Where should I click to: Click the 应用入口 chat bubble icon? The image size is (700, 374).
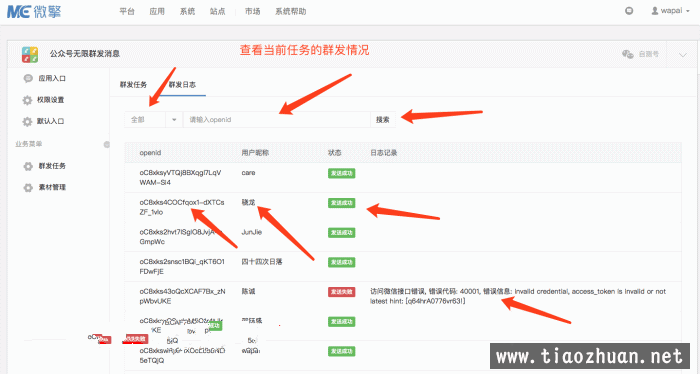click(28, 79)
